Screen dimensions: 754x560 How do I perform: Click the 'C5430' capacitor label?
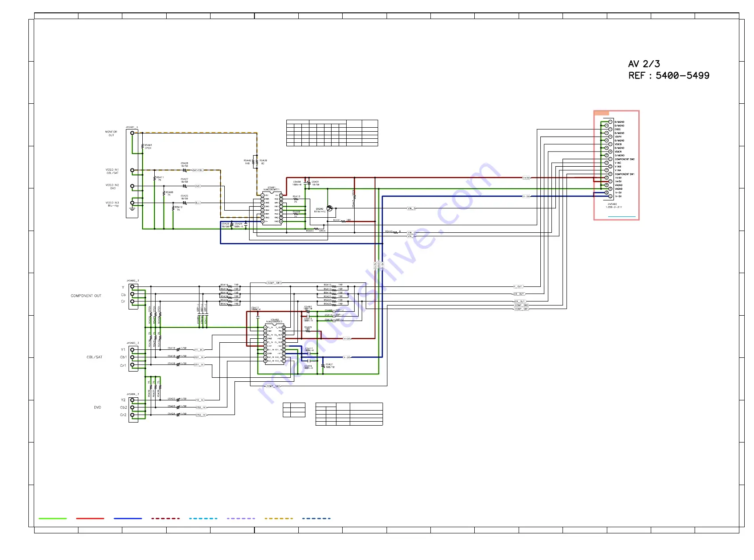297,182
